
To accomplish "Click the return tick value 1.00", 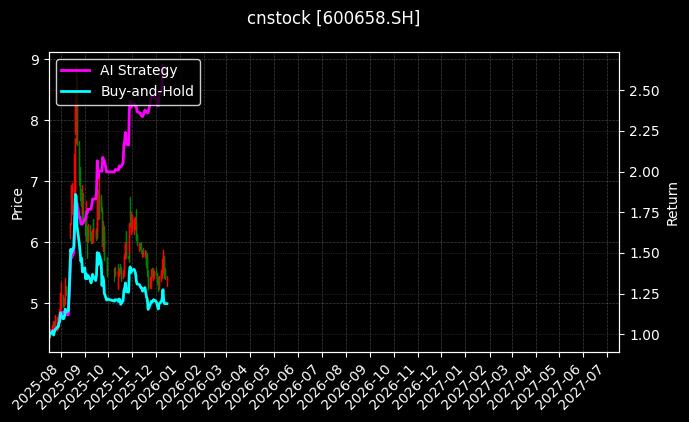I will click(x=643, y=335).
